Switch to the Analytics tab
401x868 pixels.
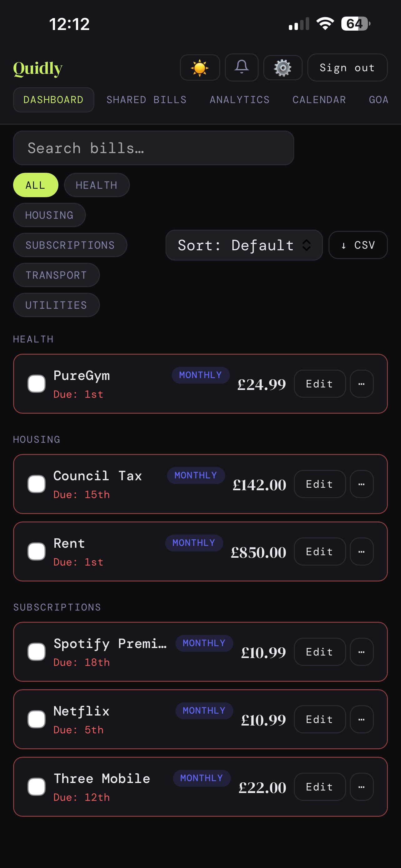coord(240,100)
